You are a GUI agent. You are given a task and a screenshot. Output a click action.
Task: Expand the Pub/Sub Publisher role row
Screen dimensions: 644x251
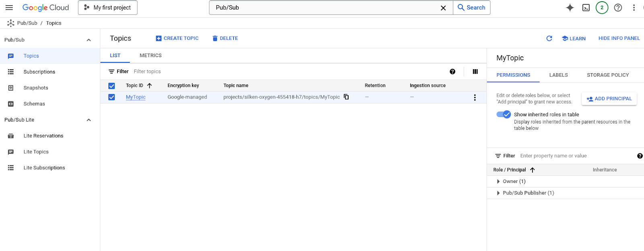[x=498, y=193]
